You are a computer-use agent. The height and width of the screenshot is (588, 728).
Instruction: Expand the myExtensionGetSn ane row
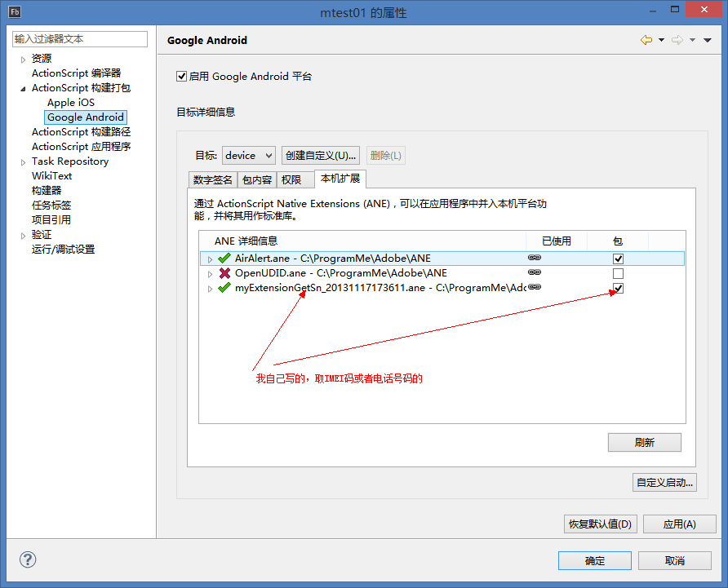[210, 289]
